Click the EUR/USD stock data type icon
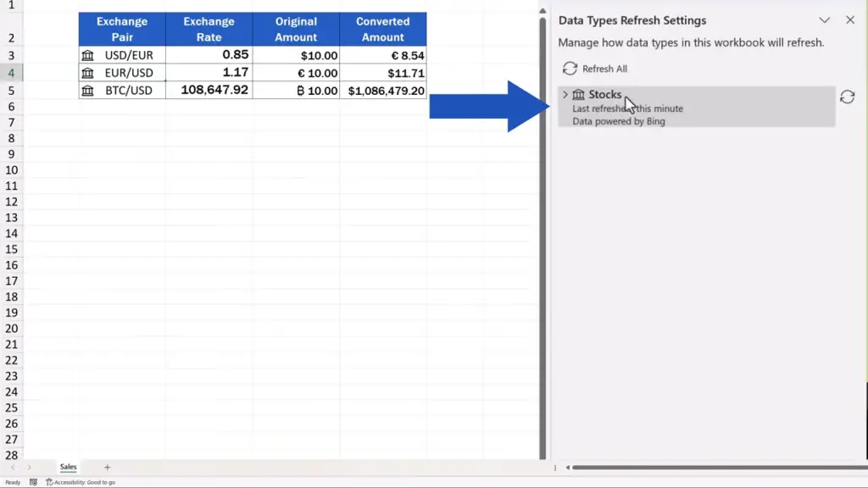The image size is (868, 488). [87, 73]
